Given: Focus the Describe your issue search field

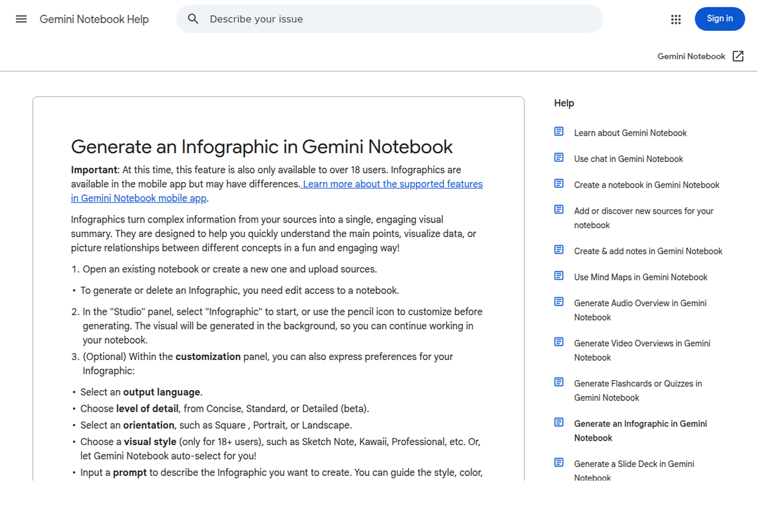Looking at the screenshot, I should tap(389, 19).
